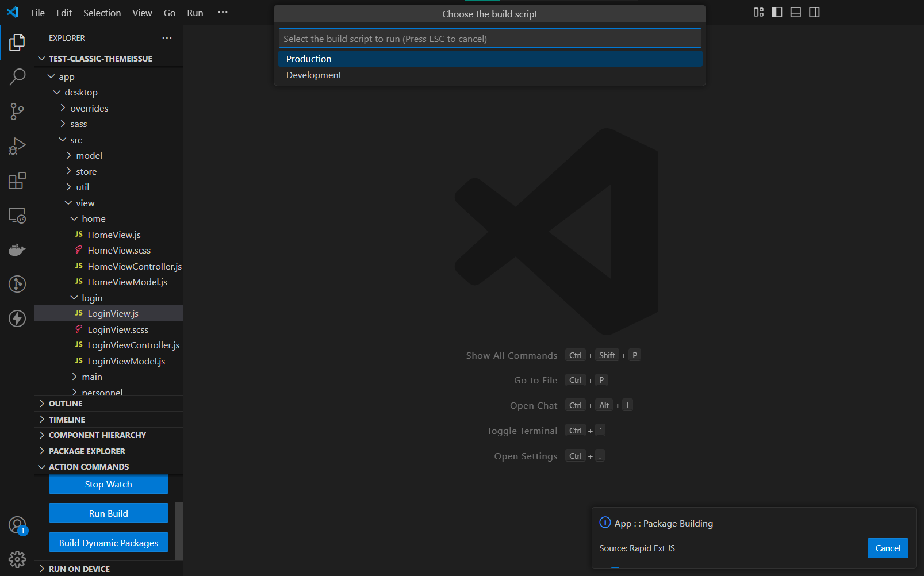Open the Docker extension view
Viewport: 924px width, 576px height.
pos(17,249)
